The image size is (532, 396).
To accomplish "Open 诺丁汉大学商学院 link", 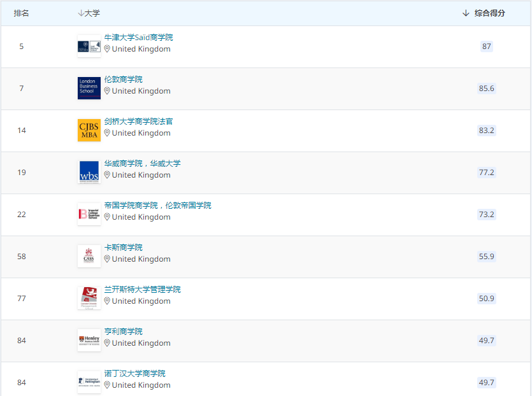I will coord(134,374).
